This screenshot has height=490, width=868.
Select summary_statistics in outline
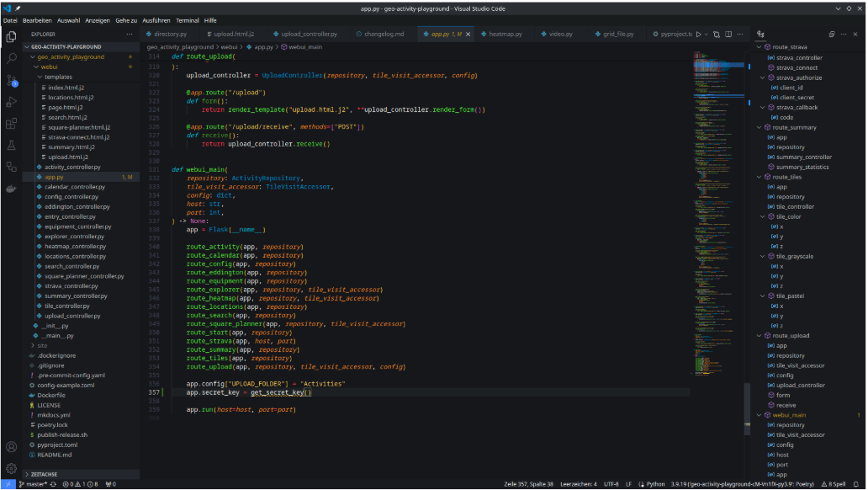802,168
